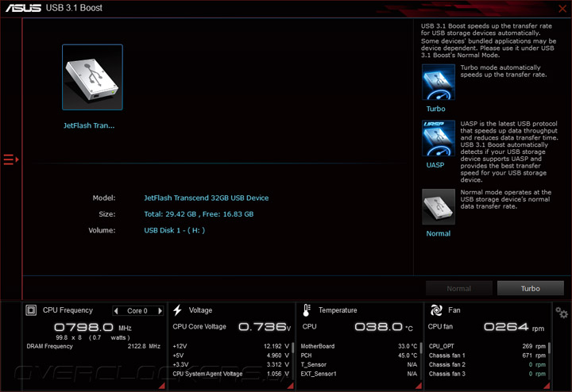Click the T_Sensor row
This screenshot has width=572, height=392.
tap(359, 364)
